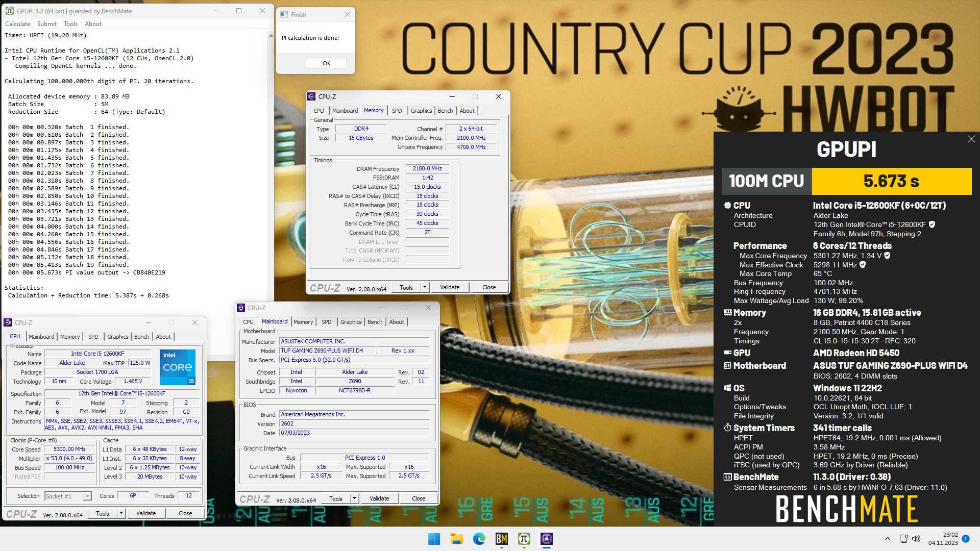
Task: Click CPU-Z CPU window title icon
Action: (8, 322)
